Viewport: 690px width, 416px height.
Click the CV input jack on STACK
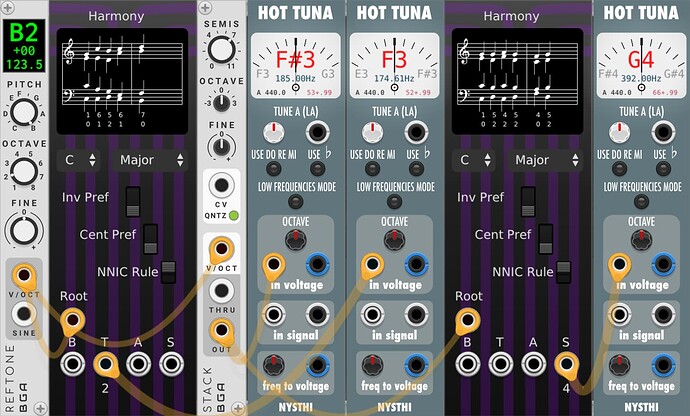click(221, 185)
